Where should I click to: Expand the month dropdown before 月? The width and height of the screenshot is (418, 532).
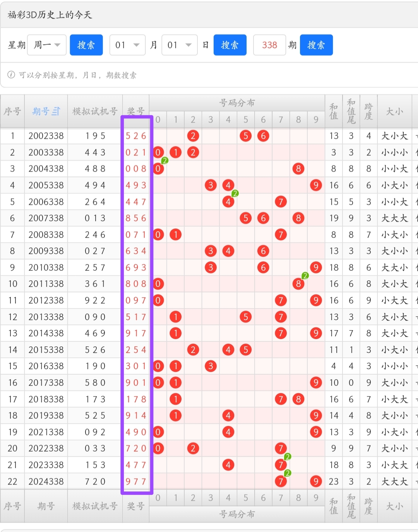point(127,45)
